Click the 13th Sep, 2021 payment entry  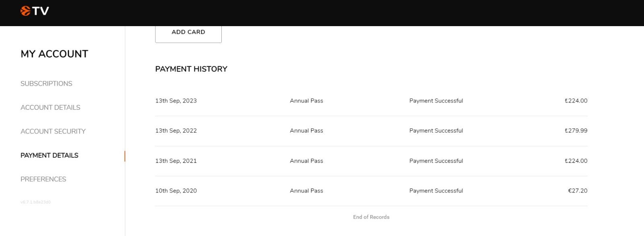[371, 161]
